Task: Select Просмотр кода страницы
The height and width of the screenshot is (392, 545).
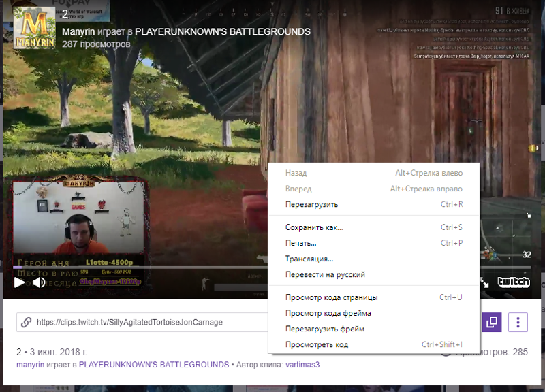Action: (x=374, y=297)
